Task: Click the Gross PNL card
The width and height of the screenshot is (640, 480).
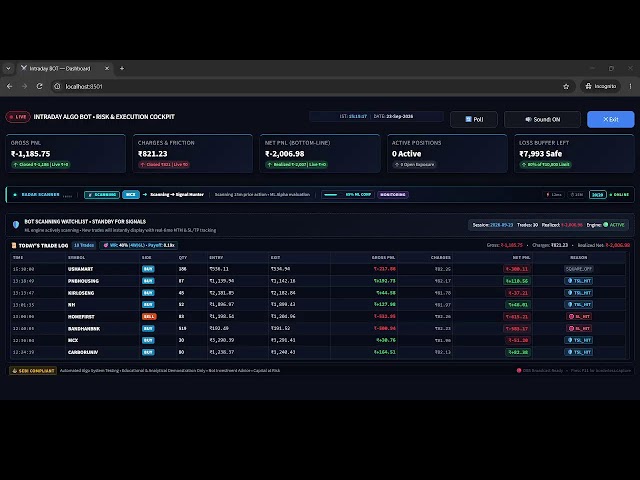Action: pos(66,153)
